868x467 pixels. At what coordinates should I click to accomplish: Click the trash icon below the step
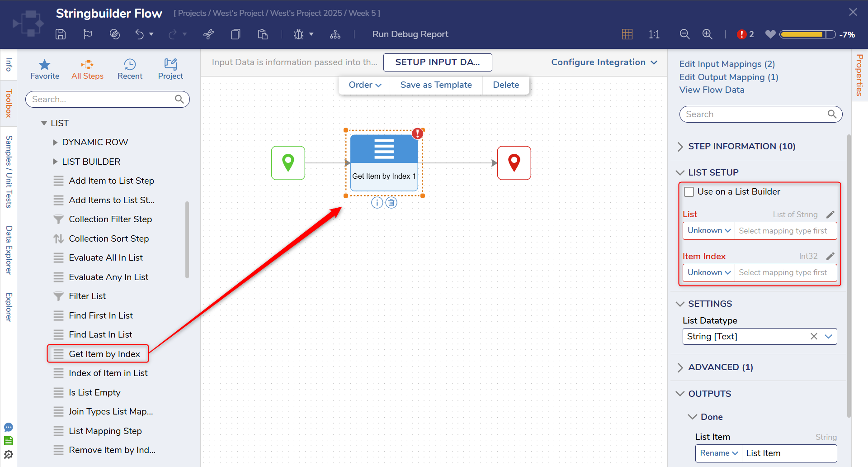click(x=392, y=203)
